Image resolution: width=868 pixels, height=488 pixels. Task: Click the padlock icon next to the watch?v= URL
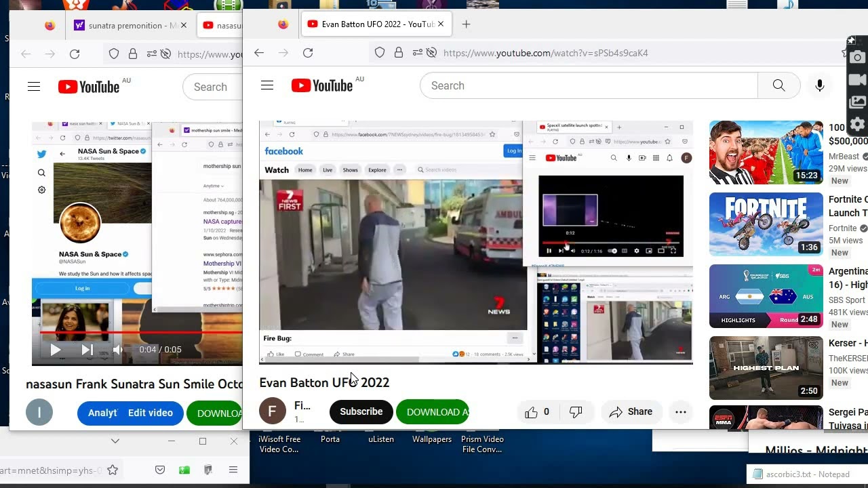click(399, 53)
